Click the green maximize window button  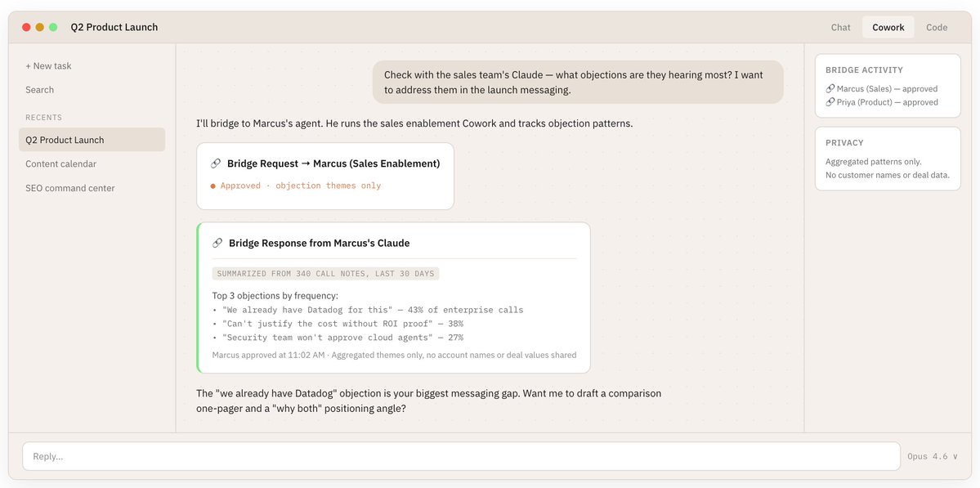click(x=54, y=27)
